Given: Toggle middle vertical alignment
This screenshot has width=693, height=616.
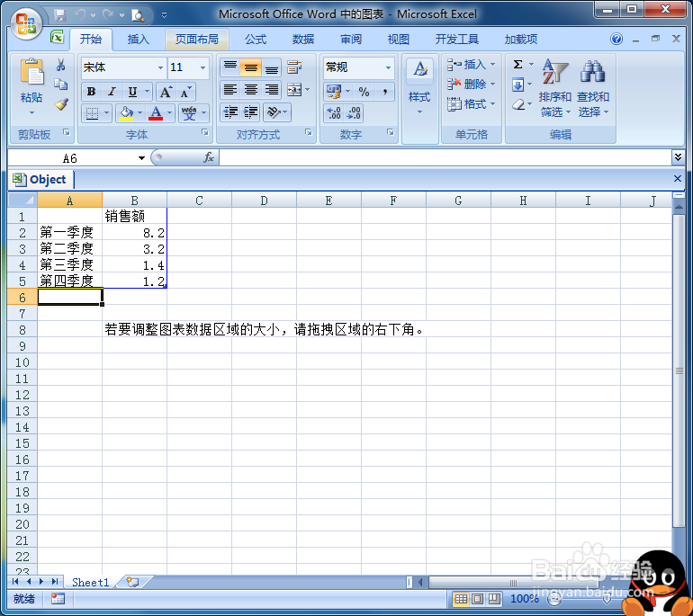Looking at the screenshot, I should [x=250, y=67].
